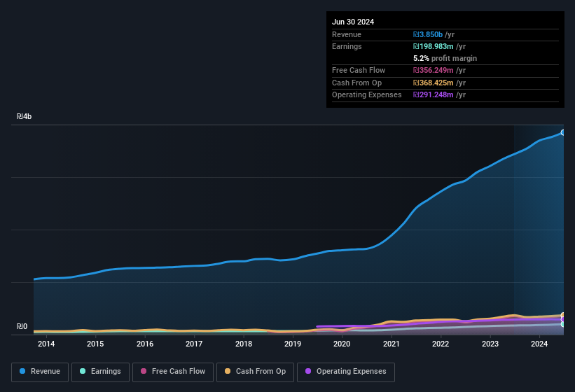Click the Jun 30 2024 tooltip date
The image size is (575, 392).
pos(353,22)
